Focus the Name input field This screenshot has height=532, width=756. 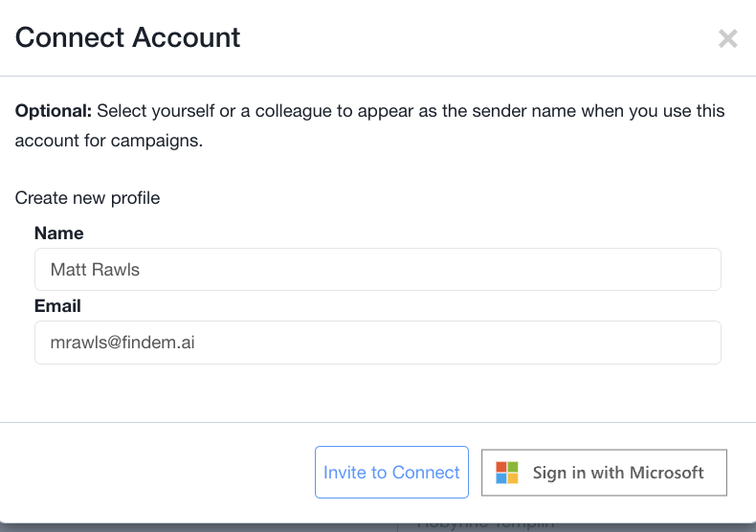pos(377,270)
